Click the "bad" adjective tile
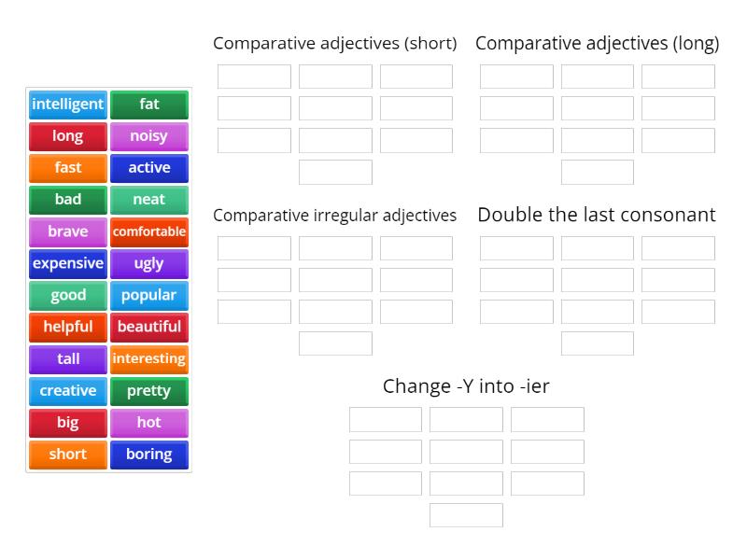Screen dimensions: 747x560 (x=67, y=201)
